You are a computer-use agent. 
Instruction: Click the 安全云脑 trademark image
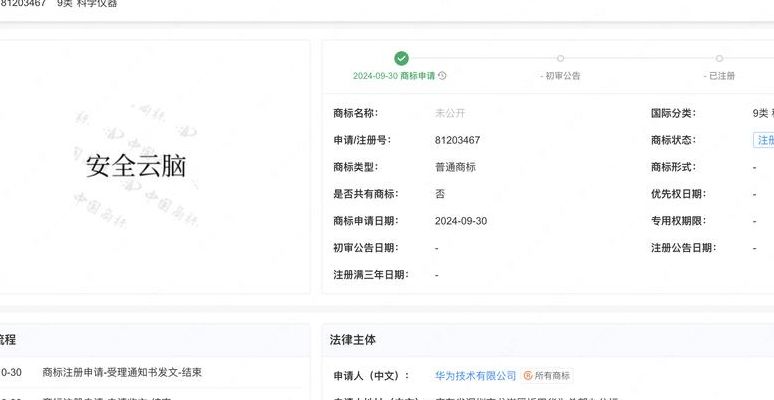136,166
